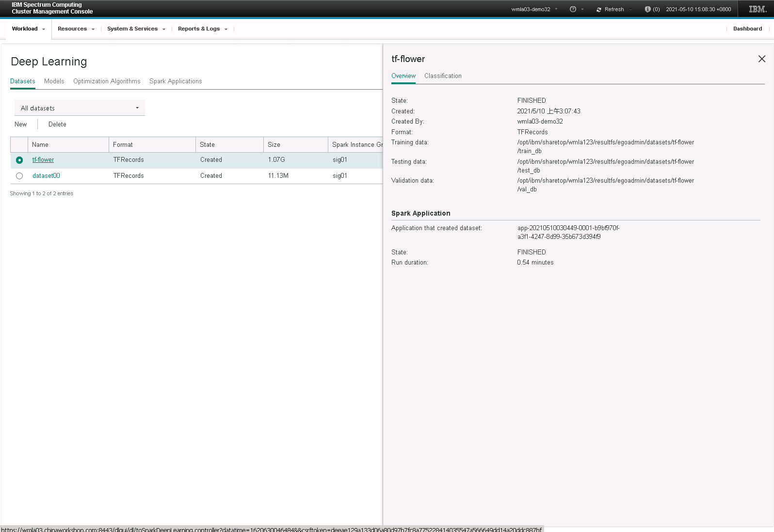Screen dimensions: 774x532
Task: Sort by the Spark Instance Group column header
Action: pos(355,145)
